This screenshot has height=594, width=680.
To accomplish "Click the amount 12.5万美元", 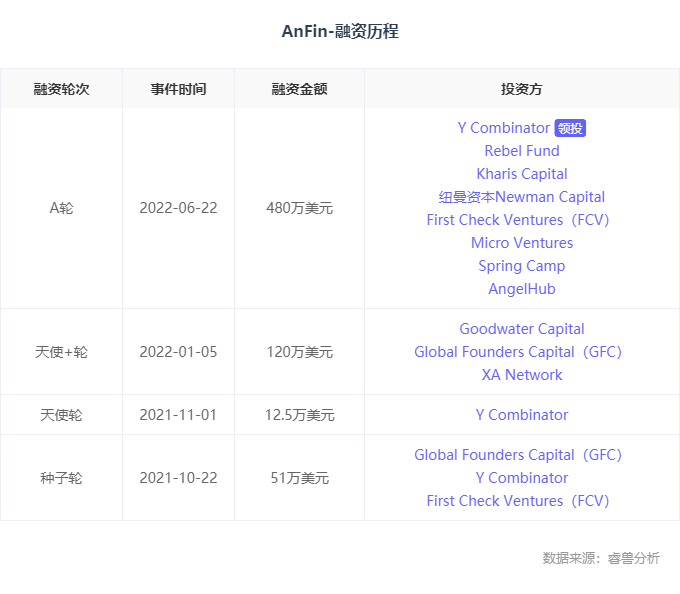I will point(299,415).
